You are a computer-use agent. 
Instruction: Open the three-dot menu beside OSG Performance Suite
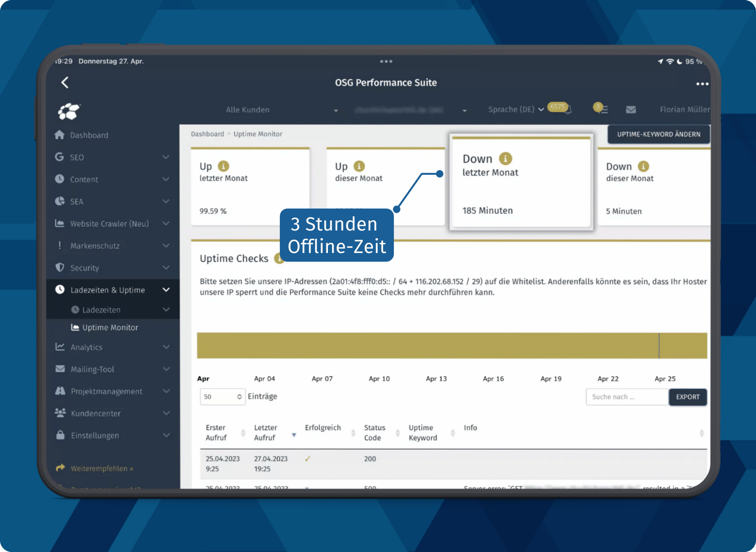(702, 84)
